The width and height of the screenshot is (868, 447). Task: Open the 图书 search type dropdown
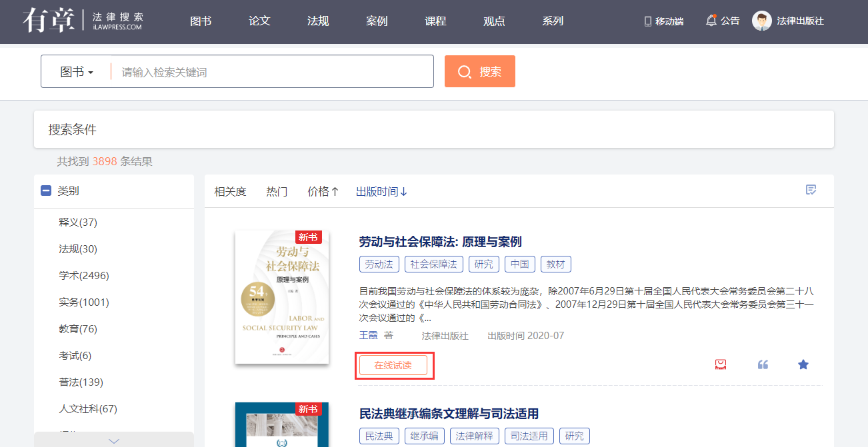coord(77,72)
